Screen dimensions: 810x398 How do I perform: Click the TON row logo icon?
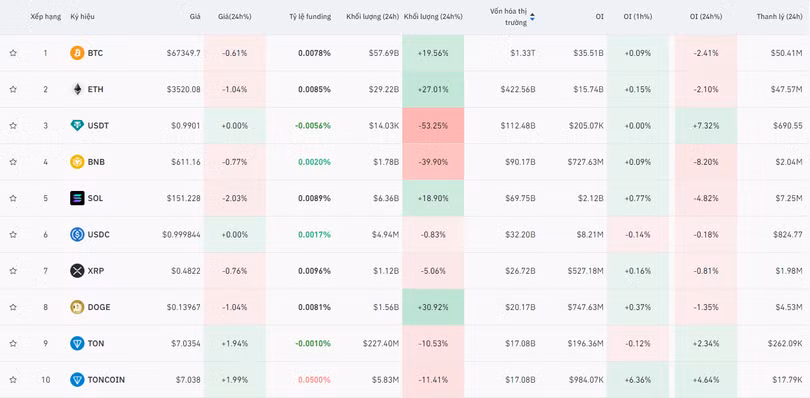77,343
